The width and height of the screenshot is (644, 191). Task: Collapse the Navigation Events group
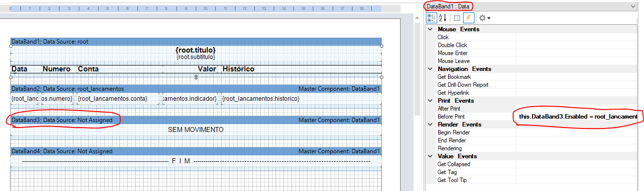(430, 69)
